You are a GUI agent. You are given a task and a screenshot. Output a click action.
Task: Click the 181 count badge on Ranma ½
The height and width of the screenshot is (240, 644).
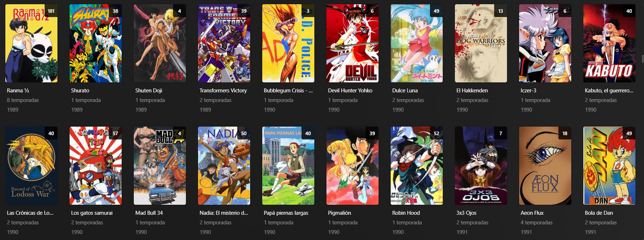point(51,11)
